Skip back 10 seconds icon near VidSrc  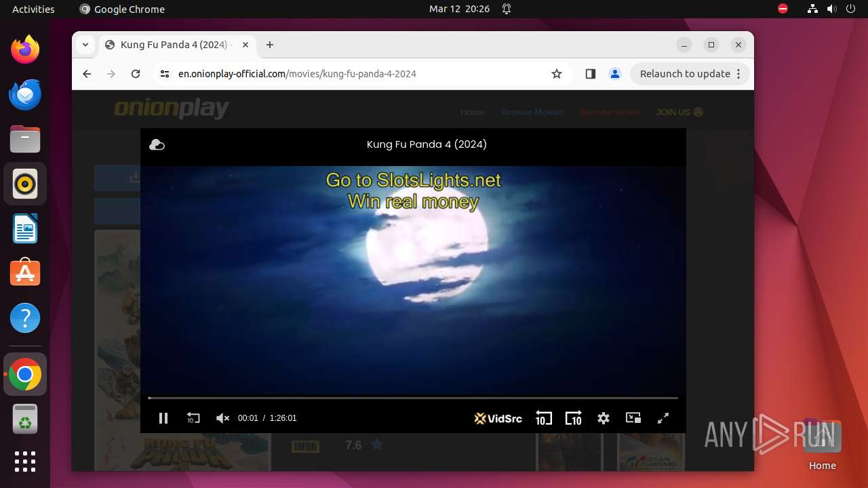(x=543, y=418)
